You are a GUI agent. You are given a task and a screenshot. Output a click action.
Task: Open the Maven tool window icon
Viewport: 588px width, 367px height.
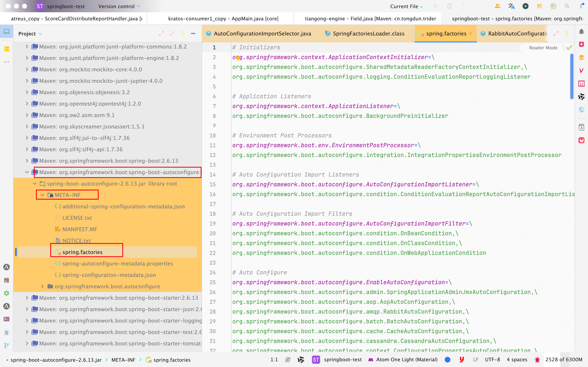tap(581, 84)
